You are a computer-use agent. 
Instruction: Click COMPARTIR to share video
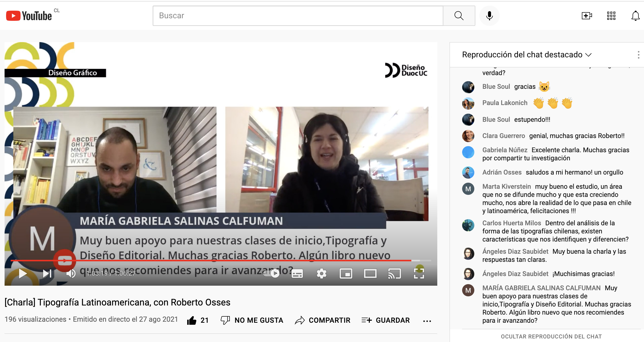click(x=323, y=320)
